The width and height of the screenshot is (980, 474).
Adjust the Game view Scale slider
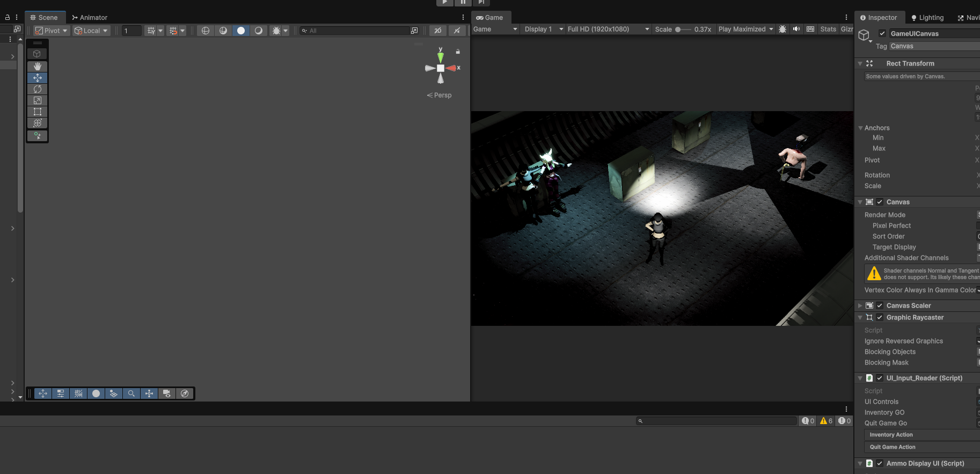click(x=683, y=30)
